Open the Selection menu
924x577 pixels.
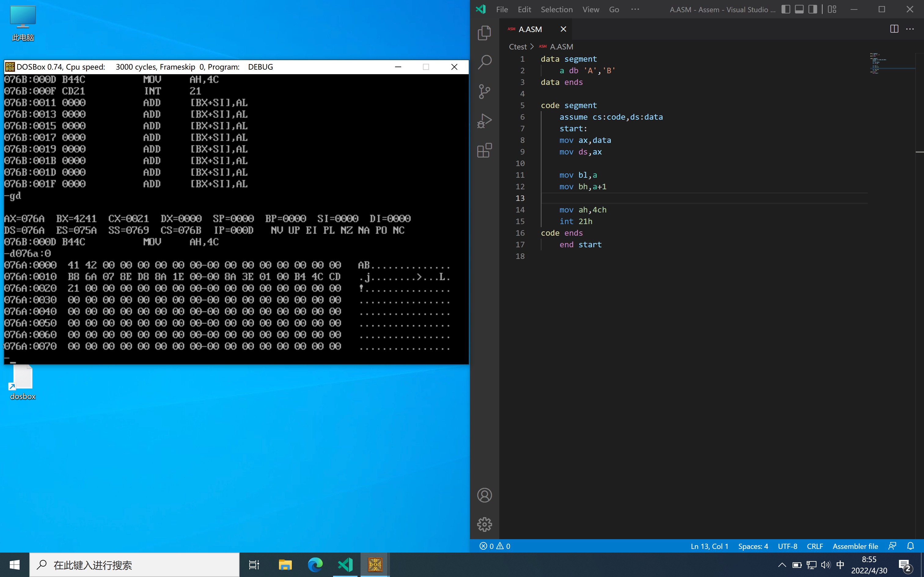click(x=556, y=9)
